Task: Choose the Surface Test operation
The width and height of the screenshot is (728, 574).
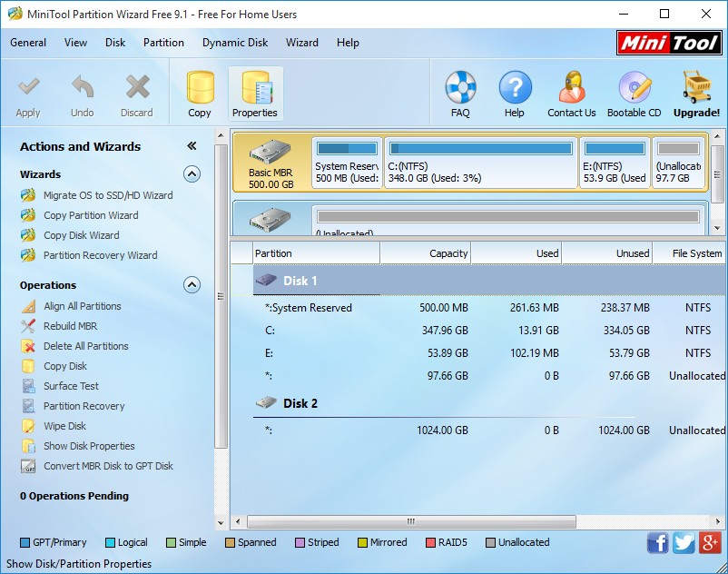Action: 71,386
